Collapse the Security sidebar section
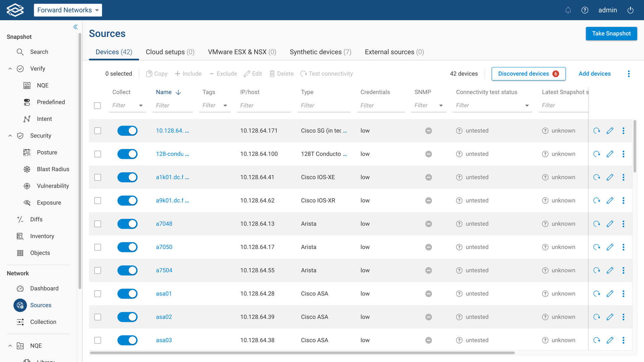644x362 pixels. pyautogui.click(x=10, y=135)
